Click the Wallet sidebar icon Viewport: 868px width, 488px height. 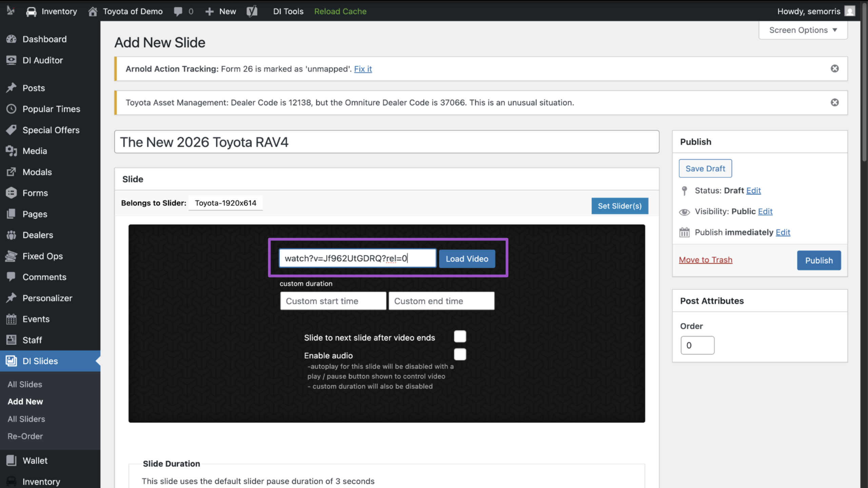11,460
